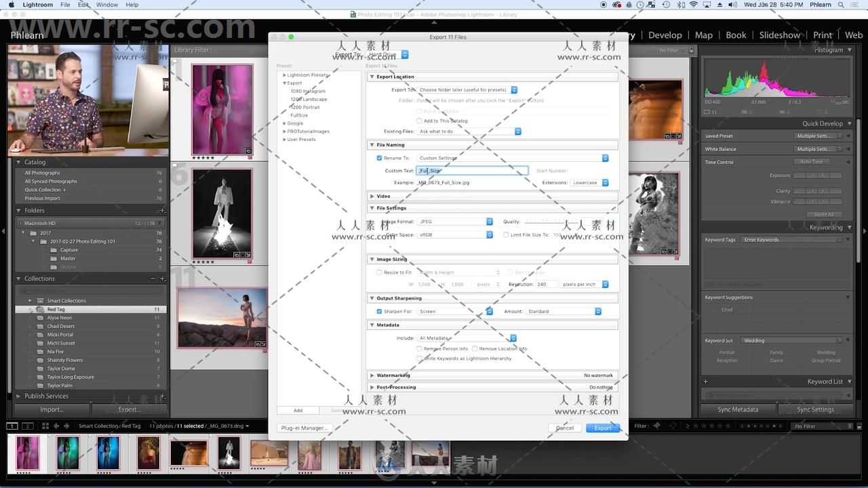
Task: Open Image Format JPEG dropdown
Action: 455,222
